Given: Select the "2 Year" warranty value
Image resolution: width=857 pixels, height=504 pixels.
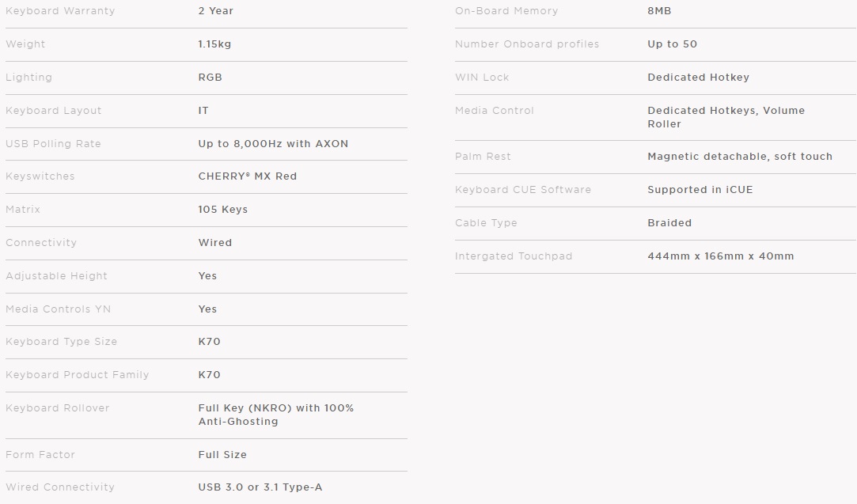Looking at the screenshot, I should point(215,11).
